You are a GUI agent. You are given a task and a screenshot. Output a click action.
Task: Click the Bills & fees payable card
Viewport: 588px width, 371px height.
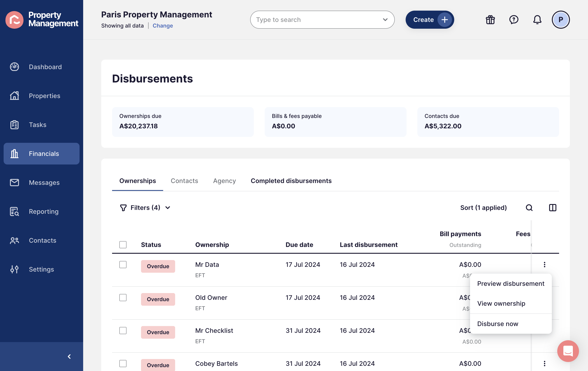point(335,122)
